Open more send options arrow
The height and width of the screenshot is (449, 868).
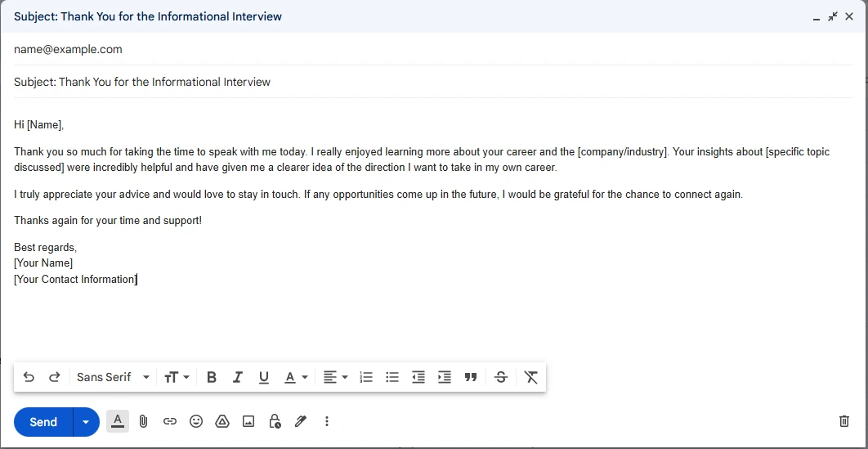[86, 422]
